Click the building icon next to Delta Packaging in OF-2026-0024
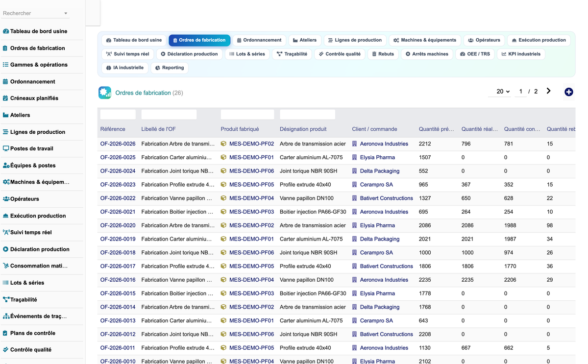The height and width of the screenshot is (364, 588). pyautogui.click(x=355, y=171)
